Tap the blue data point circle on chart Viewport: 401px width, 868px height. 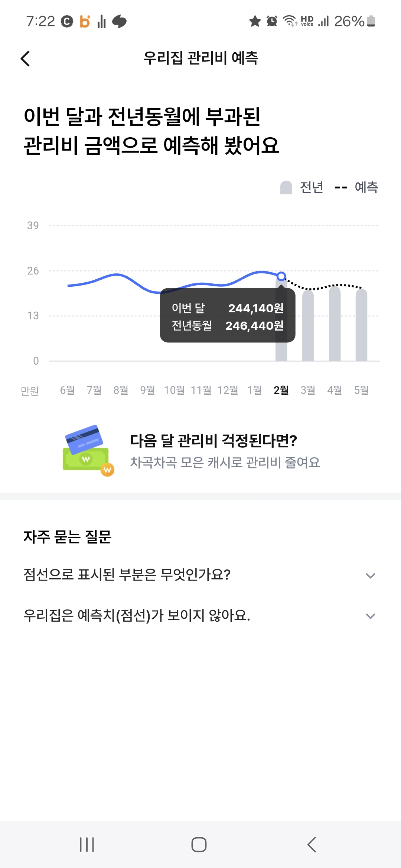[x=281, y=276]
